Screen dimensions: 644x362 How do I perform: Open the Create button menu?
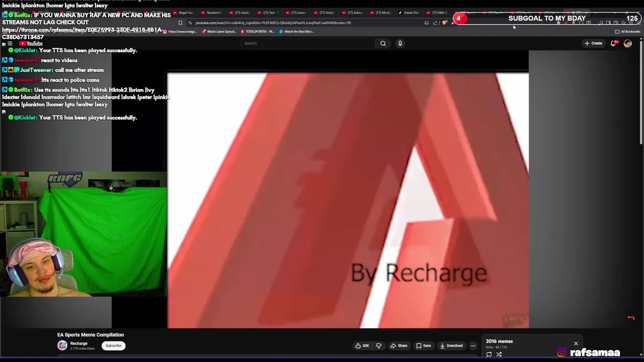[593, 43]
